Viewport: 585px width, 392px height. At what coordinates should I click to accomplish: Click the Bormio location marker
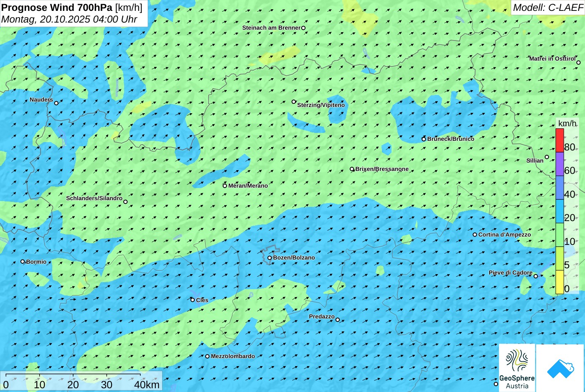[x=23, y=262]
